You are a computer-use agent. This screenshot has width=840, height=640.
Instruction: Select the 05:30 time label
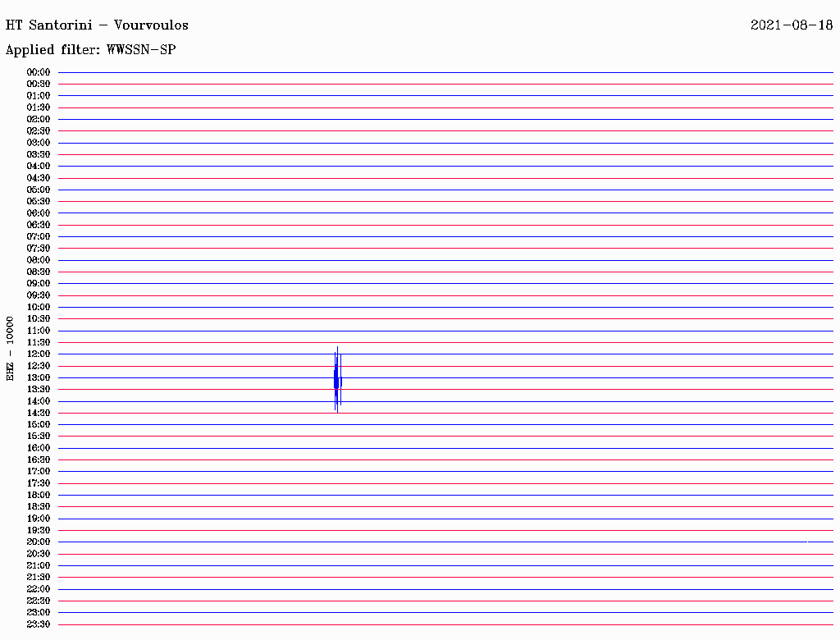click(39, 202)
